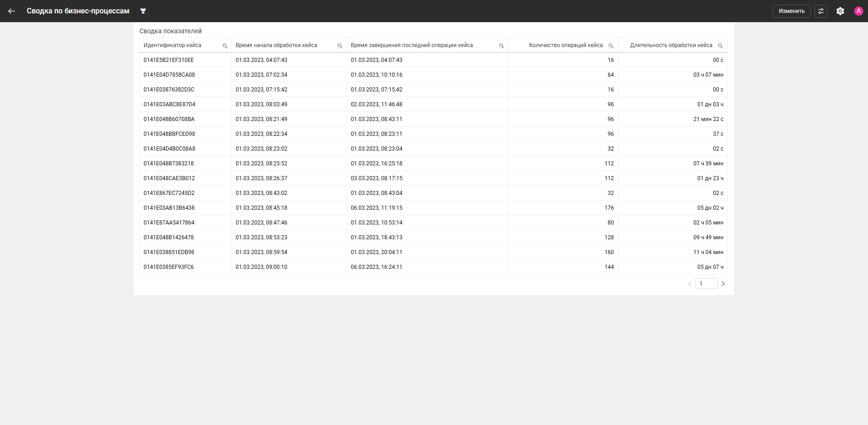Viewport: 868px width, 425px height.
Task: Click the back arrow icon
Action: (12, 11)
